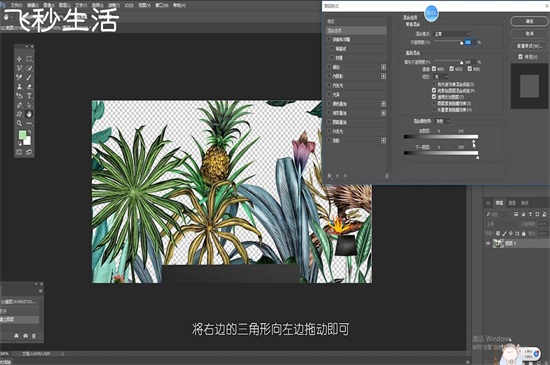This screenshot has width=550, height=365.
Task: Swap foreground and background colors arrow
Action: [29, 132]
